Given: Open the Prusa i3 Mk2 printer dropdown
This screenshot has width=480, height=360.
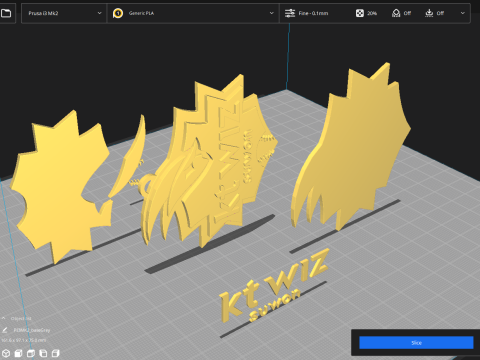Looking at the screenshot, I should pyautogui.click(x=64, y=13).
